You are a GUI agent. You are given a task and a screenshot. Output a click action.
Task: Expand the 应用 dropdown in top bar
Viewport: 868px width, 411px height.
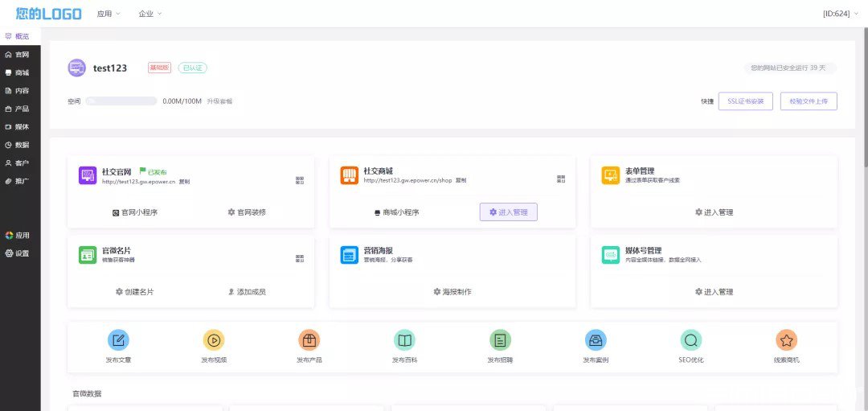(108, 14)
